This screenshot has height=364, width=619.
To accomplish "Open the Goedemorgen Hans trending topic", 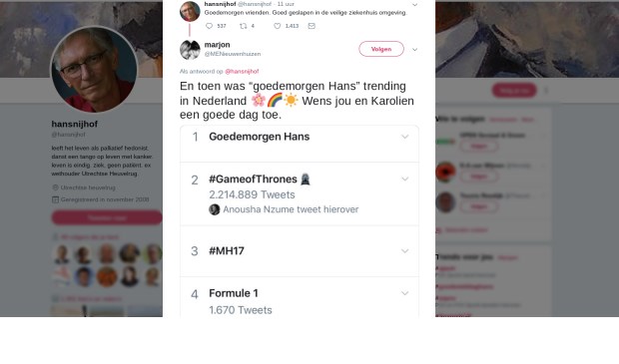I will [259, 137].
